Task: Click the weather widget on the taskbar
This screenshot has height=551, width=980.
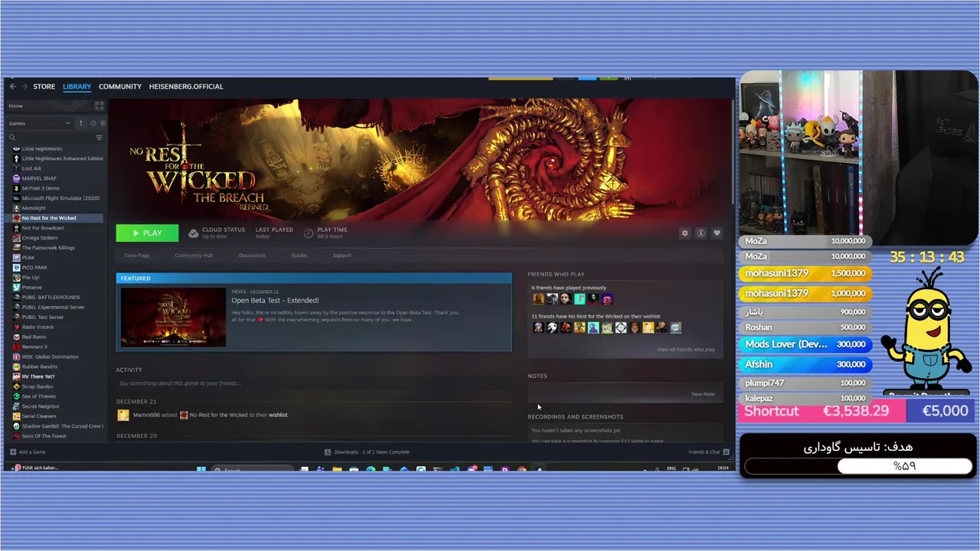Action: tap(34, 468)
